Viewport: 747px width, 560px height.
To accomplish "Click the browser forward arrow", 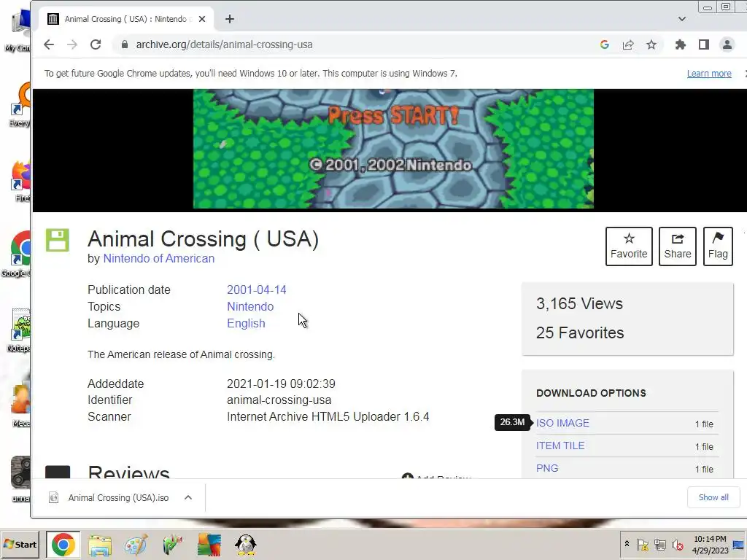I will [x=72, y=44].
